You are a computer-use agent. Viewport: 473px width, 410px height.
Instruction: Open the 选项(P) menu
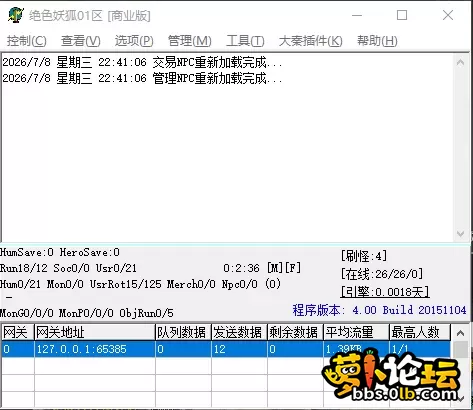click(134, 41)
